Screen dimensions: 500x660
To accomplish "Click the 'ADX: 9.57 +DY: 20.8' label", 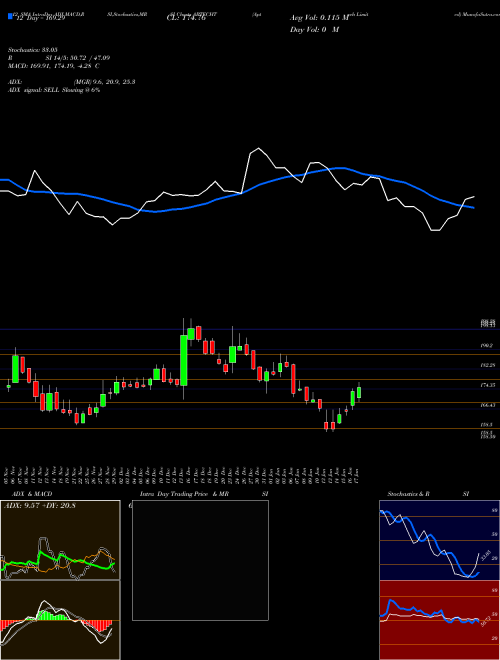I will 40,505.
